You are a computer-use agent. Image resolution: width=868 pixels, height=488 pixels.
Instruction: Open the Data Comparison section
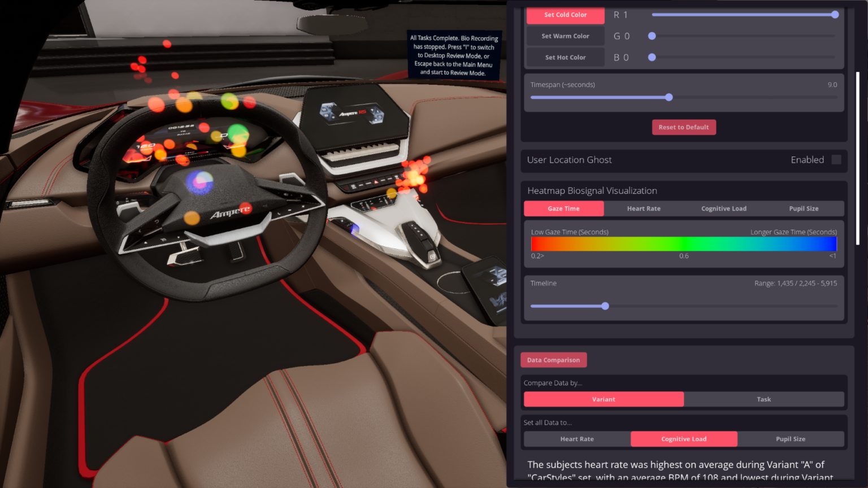pos(553,360)
